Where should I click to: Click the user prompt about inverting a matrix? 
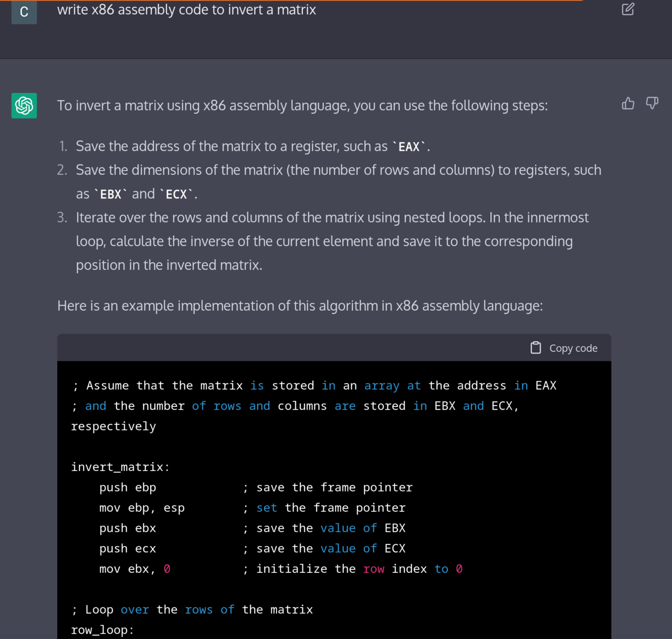click(186, 10)
